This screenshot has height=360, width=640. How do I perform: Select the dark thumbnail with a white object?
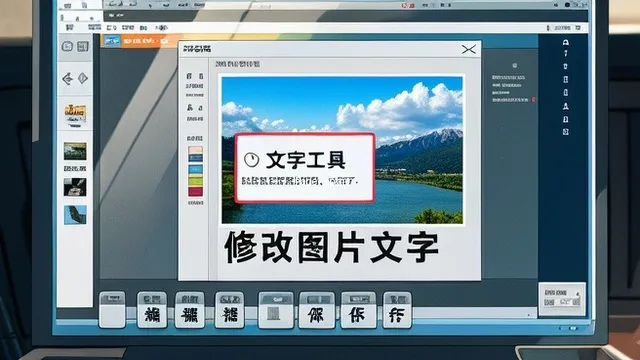75,187
